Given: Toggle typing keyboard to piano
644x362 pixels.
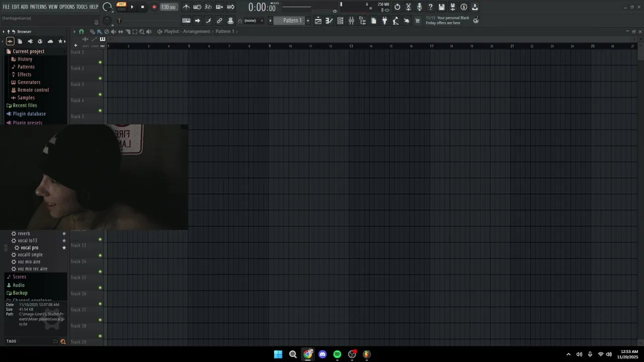Looking at the screenshot, I should [x=186, y=21].
